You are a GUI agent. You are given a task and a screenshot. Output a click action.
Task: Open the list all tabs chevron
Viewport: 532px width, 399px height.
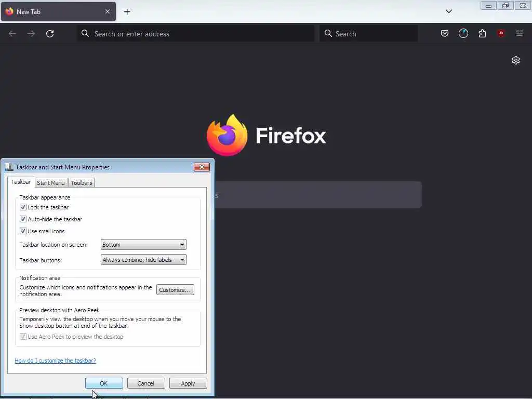[x=448, y=11]
